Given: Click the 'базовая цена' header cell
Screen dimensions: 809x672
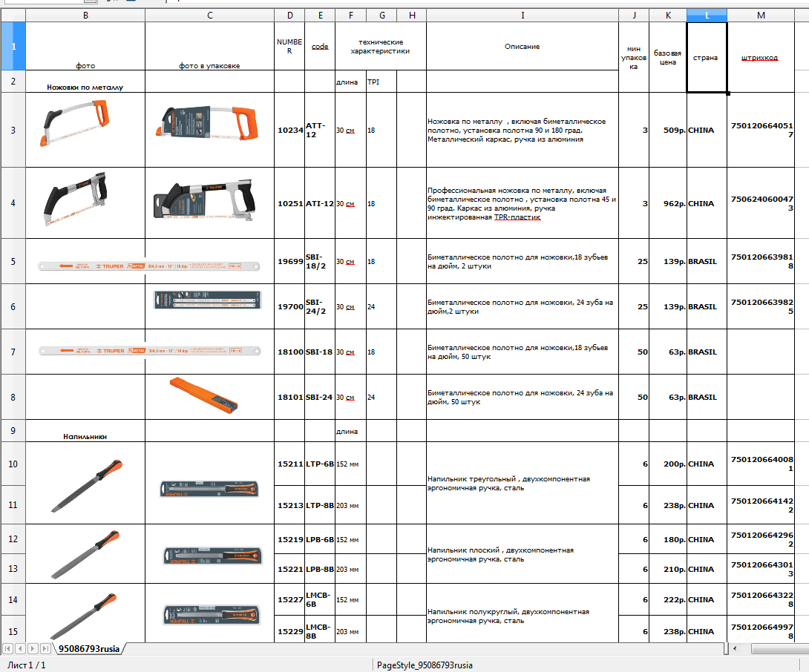Looking at the screenshot, I should pyautogui.click(x=668, y=57).
